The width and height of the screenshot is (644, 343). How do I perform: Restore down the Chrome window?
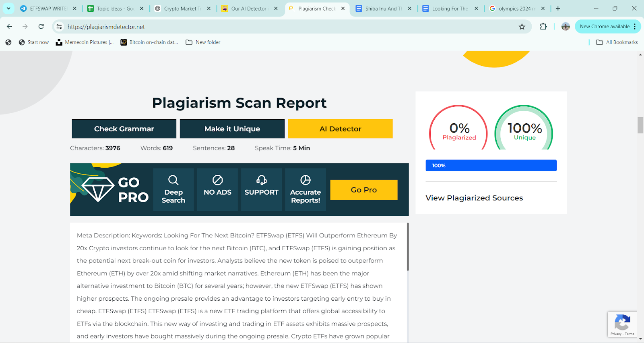pyautogui.click(x=615, y=8)
